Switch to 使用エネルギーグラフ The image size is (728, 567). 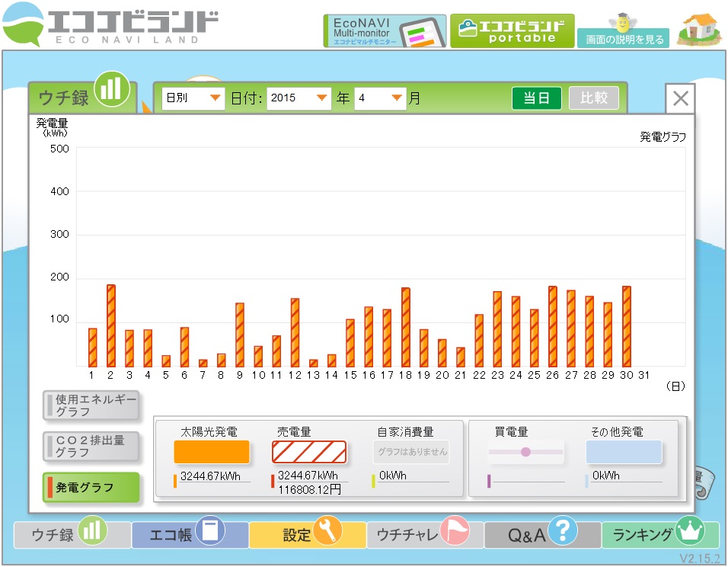tap(91, 405)
